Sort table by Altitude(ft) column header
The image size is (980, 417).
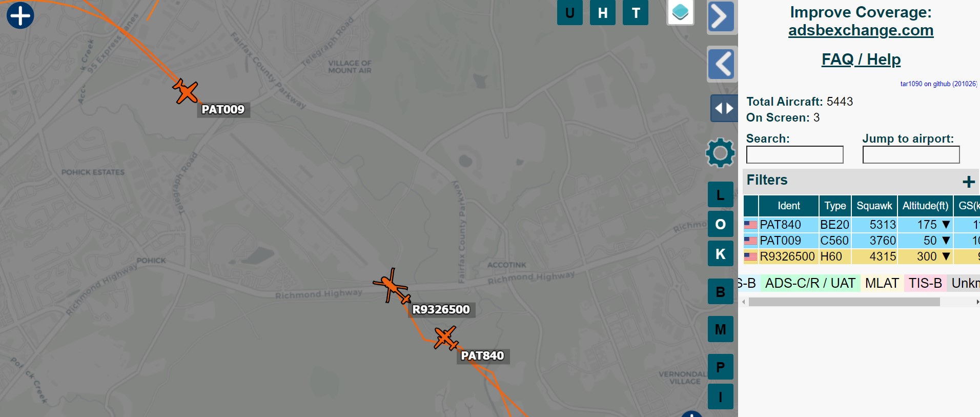[x=925, y=206]
